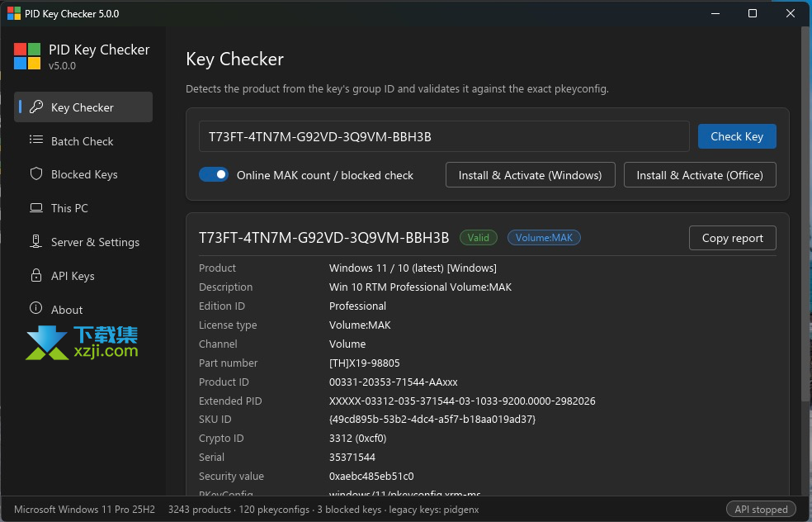Screen dimensions: 812x522
Task: Click Install & Activate (Windows)
Action: (531, 175)
